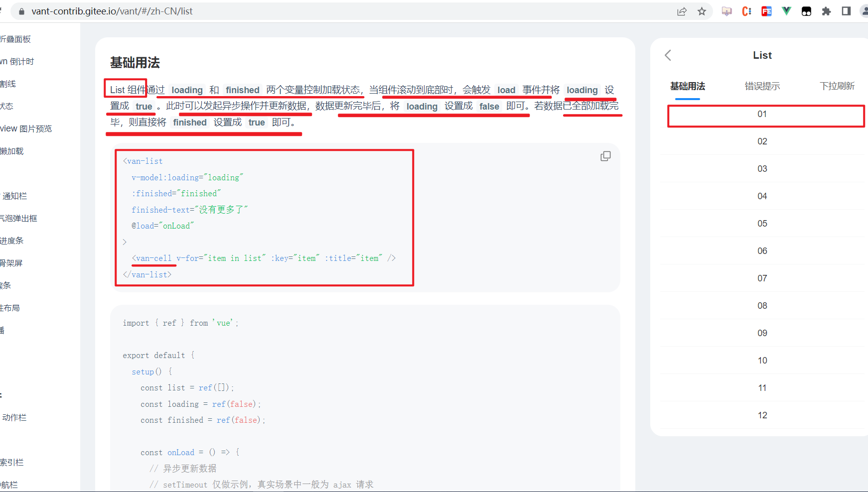The height and width of the screenshot is (492, 868).
Task: Click the red FE extension icon
Action: [x=766, y=11]
